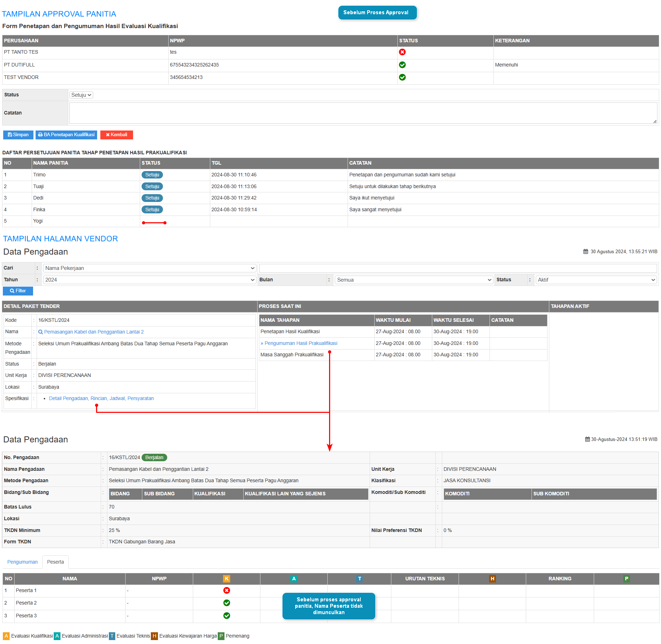This screenshot has height=644, width=661.
Task: Click red rejected status icon for PT TANTO TES
Action: click(x=402, y=52)
